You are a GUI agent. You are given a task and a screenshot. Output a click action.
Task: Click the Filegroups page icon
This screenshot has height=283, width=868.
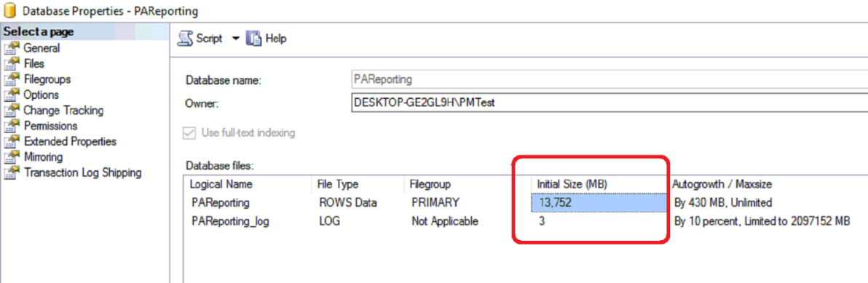(x=12, y=79)
